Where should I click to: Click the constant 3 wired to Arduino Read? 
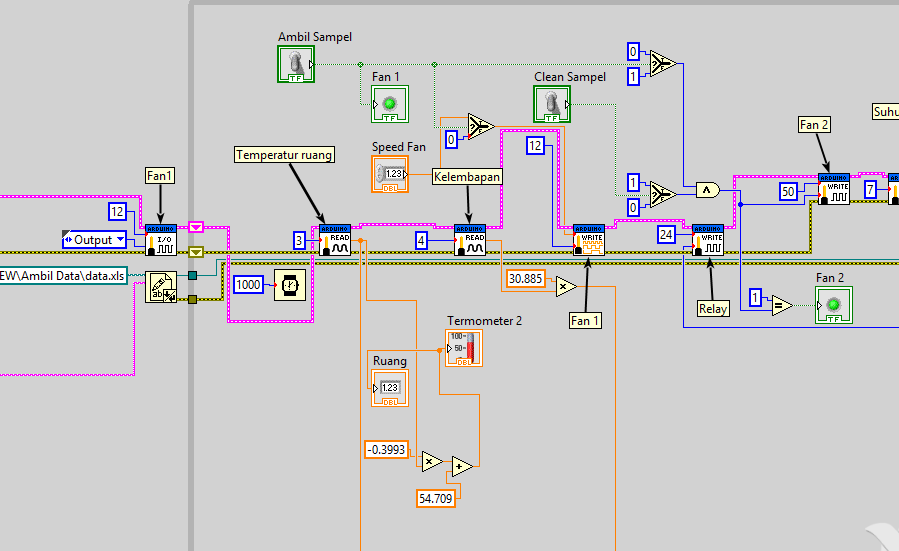(x=299, y=240)
